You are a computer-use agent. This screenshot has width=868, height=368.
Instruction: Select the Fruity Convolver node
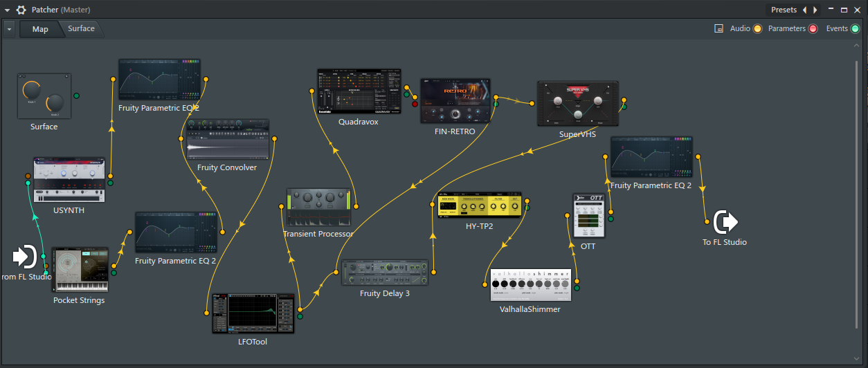[228, 140]
